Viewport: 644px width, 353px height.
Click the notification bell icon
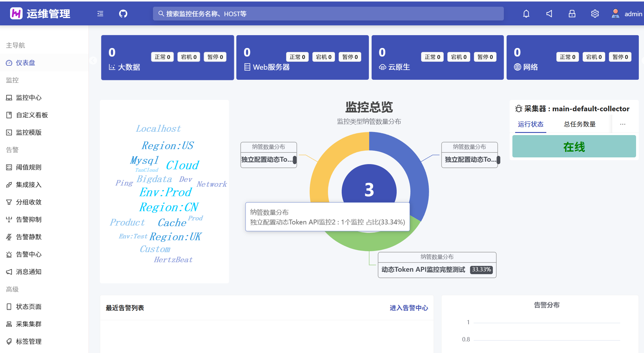tap(526, 14)
